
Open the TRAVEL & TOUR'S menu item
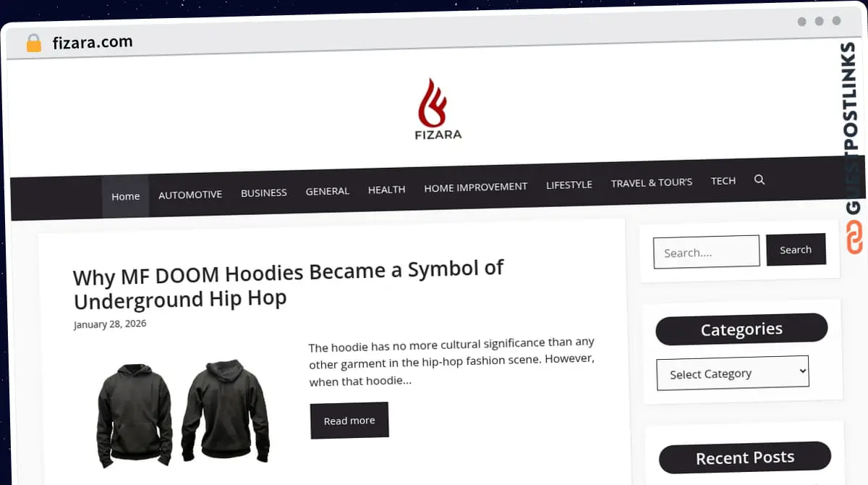click(652, 182)
